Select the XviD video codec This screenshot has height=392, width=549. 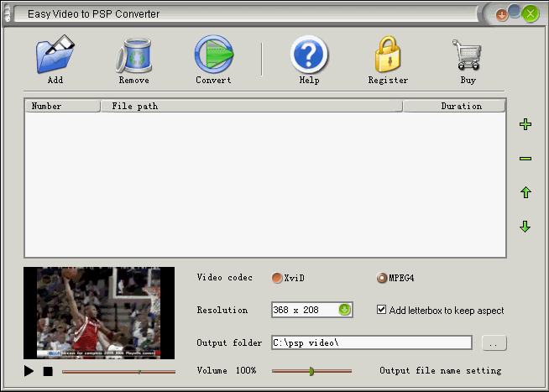pos(277,278)
